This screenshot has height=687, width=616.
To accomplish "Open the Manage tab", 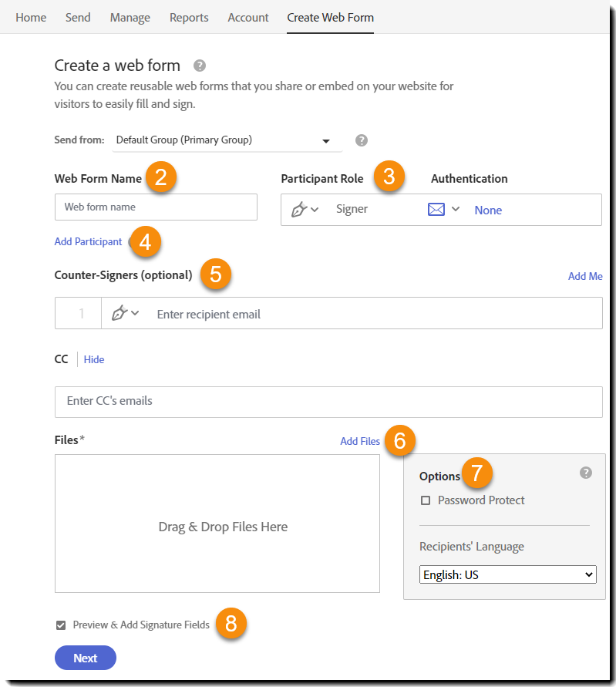I will point(130,17).
